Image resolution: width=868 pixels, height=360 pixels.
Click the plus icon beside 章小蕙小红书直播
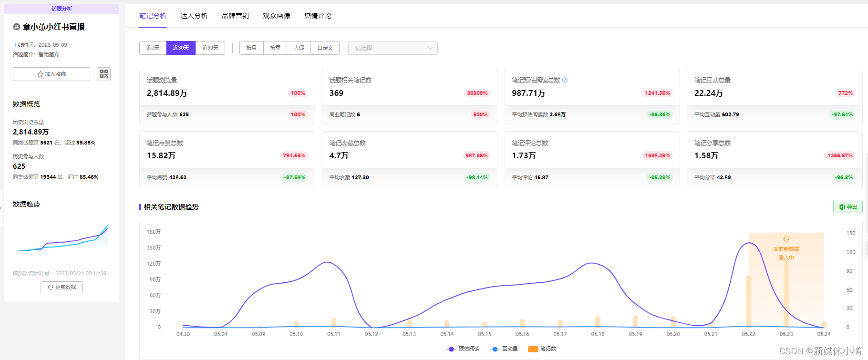16,27
